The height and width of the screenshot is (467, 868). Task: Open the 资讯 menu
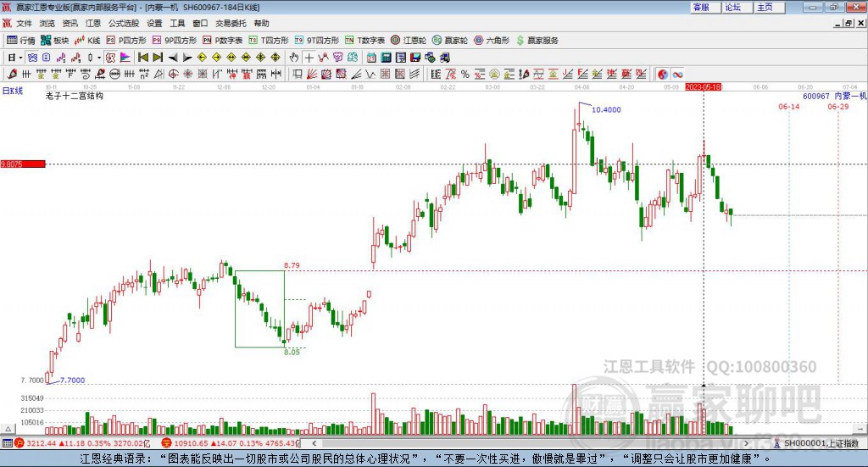70,23
